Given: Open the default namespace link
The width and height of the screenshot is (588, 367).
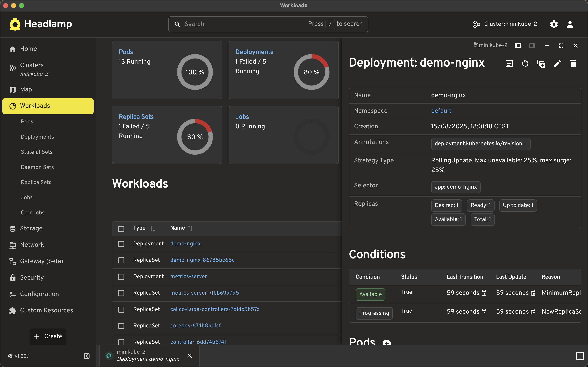Looking at the screenshot, I should click(x=441, y=111).
